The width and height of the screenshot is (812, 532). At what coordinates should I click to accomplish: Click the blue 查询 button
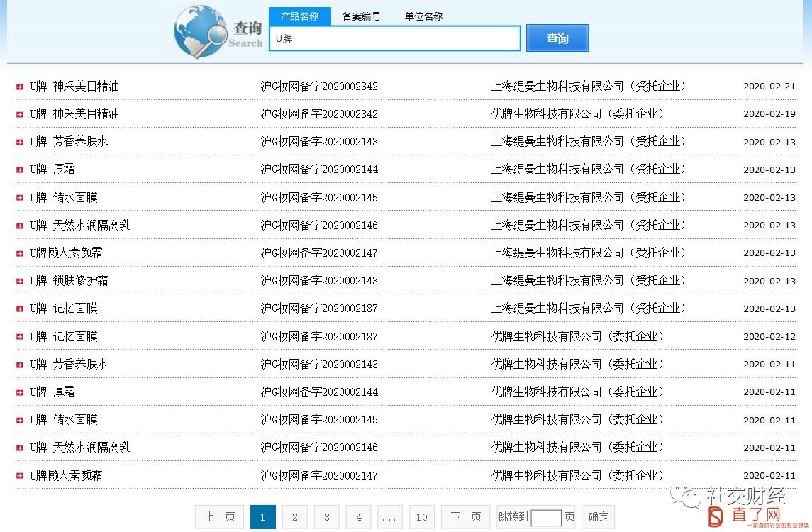tap(557, 38)
